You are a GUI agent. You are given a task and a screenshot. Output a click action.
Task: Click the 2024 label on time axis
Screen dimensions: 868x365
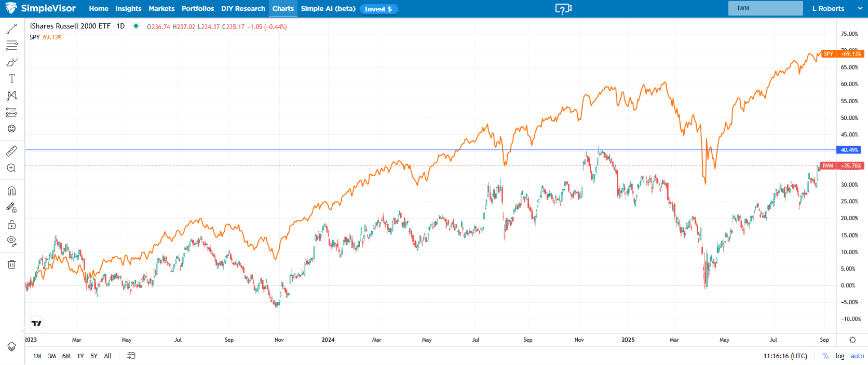[328, 340]
